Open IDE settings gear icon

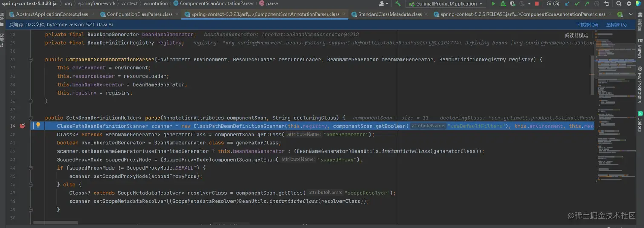point(629,3)
